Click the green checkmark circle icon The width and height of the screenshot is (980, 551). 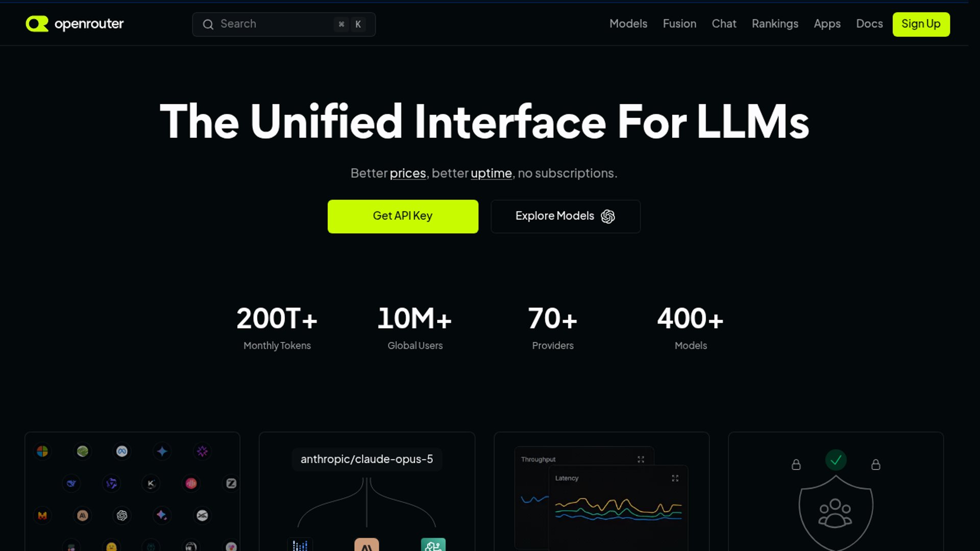[836, 460]
